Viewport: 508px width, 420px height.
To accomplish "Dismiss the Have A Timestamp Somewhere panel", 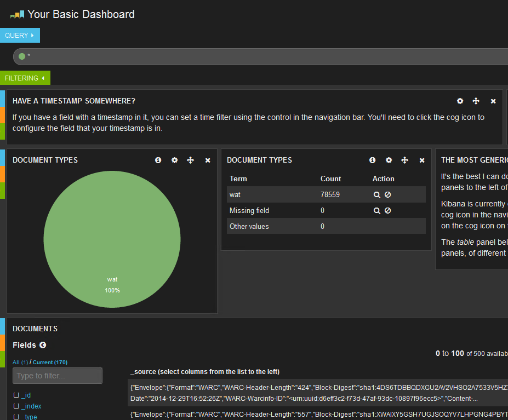I will tap(493, 101).
